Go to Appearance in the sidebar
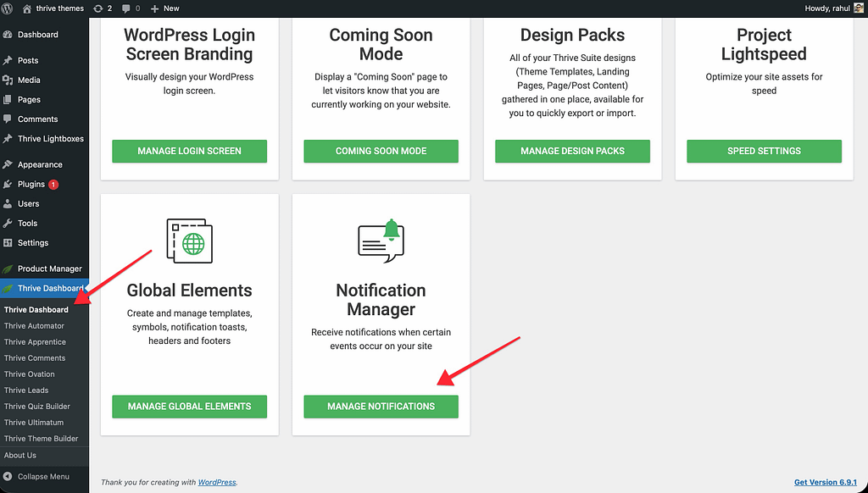Image resolution: width=868 pixels, height=493 pixels. click(40, 164)
